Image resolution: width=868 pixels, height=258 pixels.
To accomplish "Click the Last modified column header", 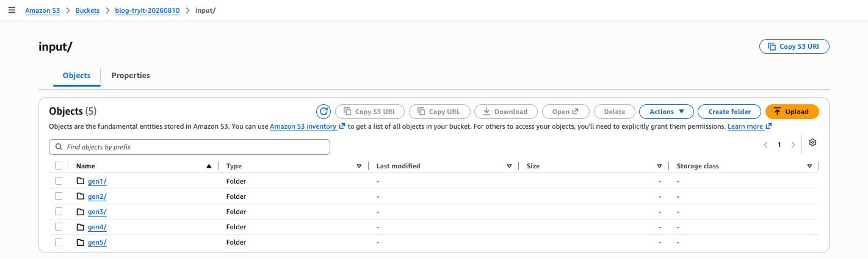I will pos(398,166).
